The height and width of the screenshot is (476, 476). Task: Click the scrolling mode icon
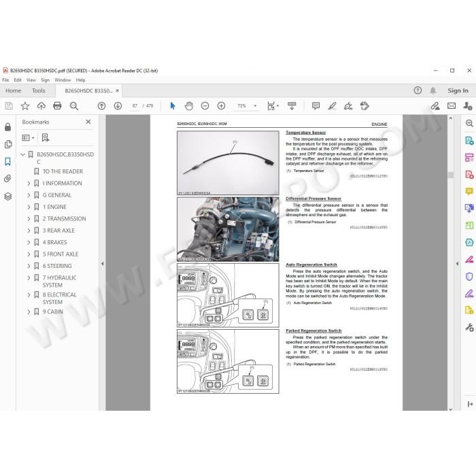292,105
